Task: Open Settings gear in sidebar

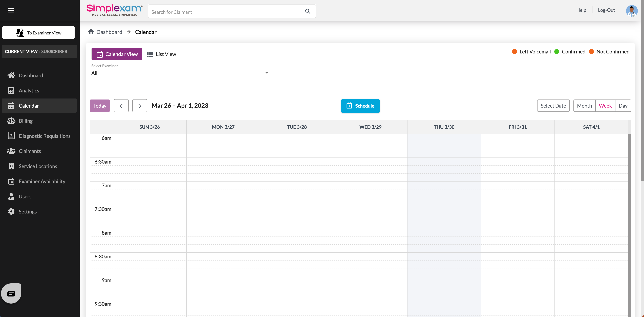Action: pos(11,211)
